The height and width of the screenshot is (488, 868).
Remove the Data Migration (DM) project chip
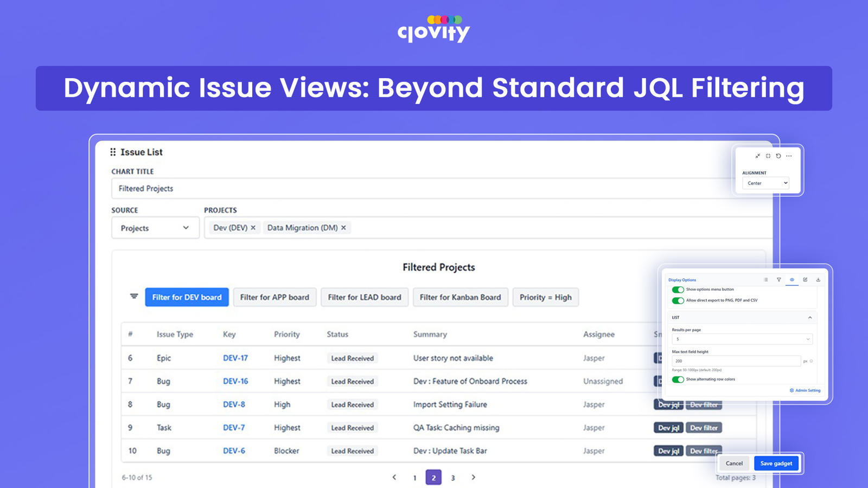coord(343,228)
